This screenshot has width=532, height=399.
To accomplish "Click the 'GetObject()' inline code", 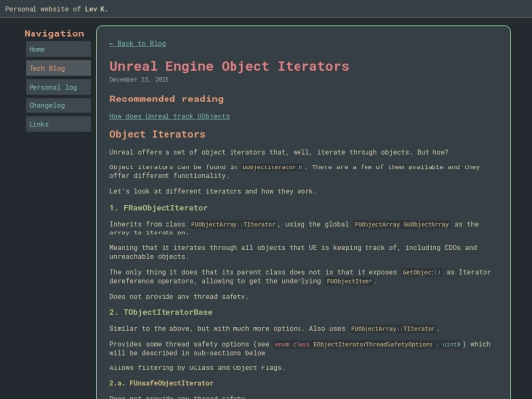I will click(x=422, y=272).
